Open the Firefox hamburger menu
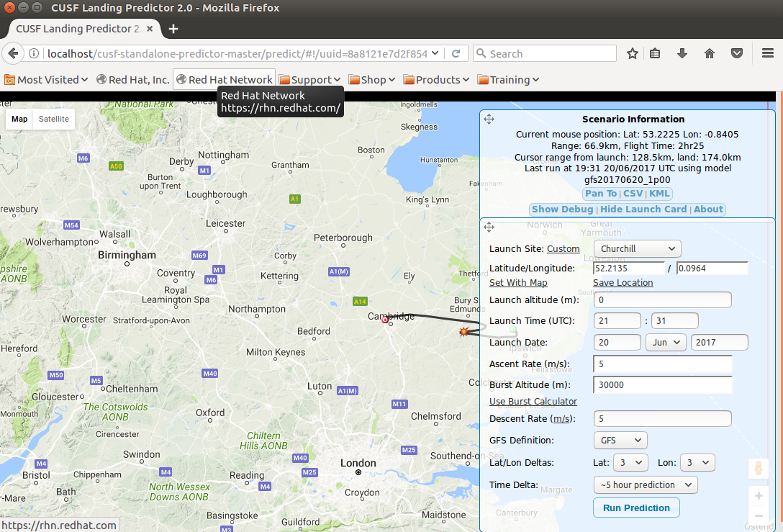Image resolution: width=783 pixels, height=532 pixels. [x=767, y=54]
